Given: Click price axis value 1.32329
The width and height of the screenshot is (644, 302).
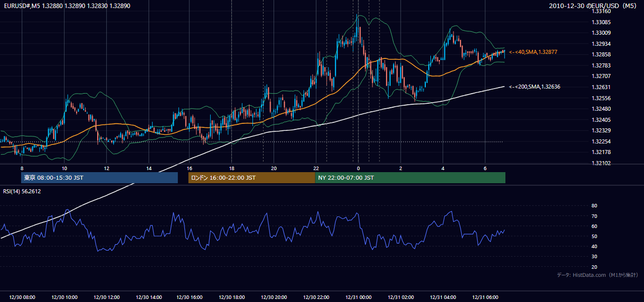Looking at the screenshot, I should tap(601, 130).
